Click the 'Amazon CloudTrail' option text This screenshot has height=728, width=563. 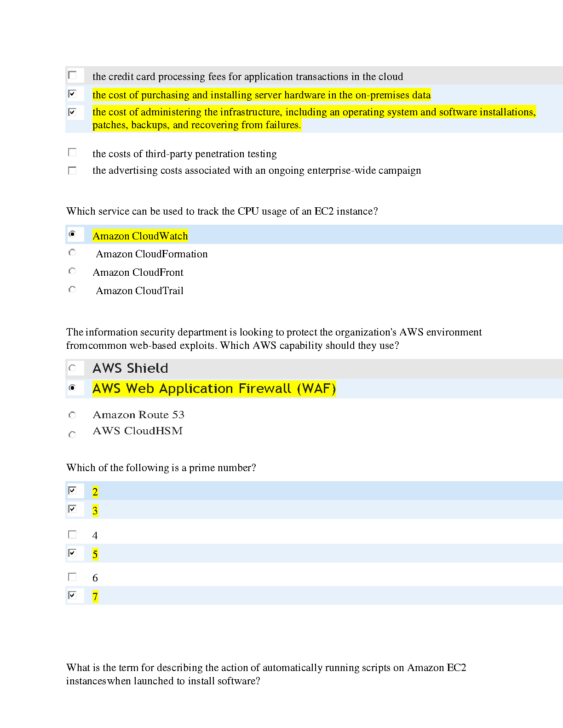(x=140, y=291)
